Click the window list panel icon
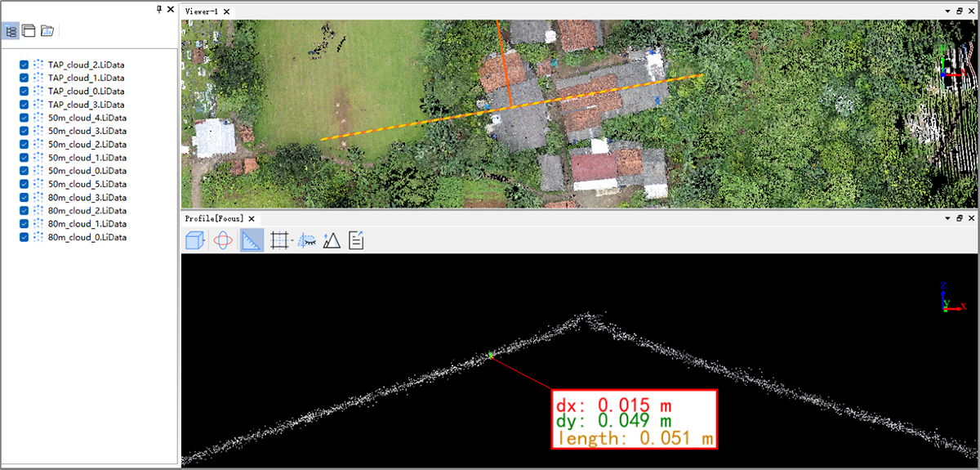 (x=29, y=31)
